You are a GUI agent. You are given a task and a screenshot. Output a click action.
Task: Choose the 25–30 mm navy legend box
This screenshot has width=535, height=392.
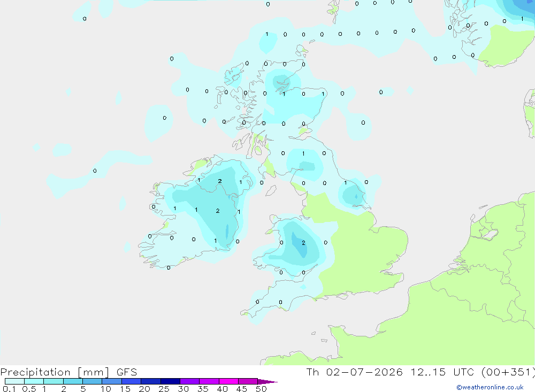click(x=170, y=381)
